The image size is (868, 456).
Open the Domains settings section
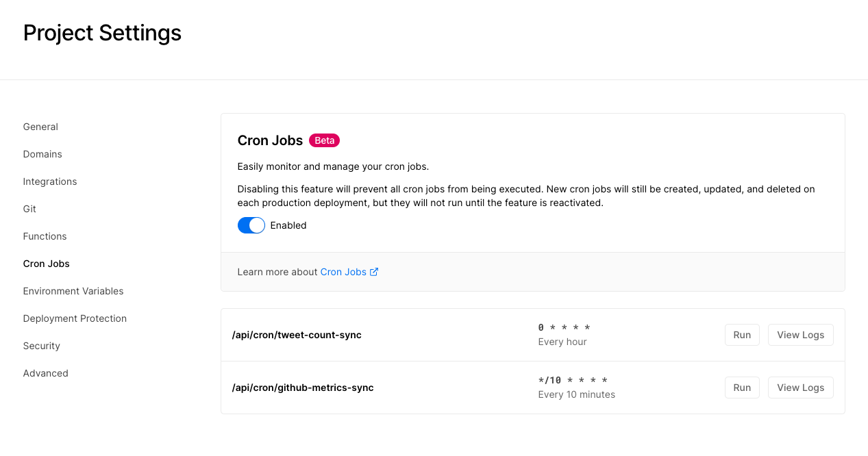coord(42,154)
